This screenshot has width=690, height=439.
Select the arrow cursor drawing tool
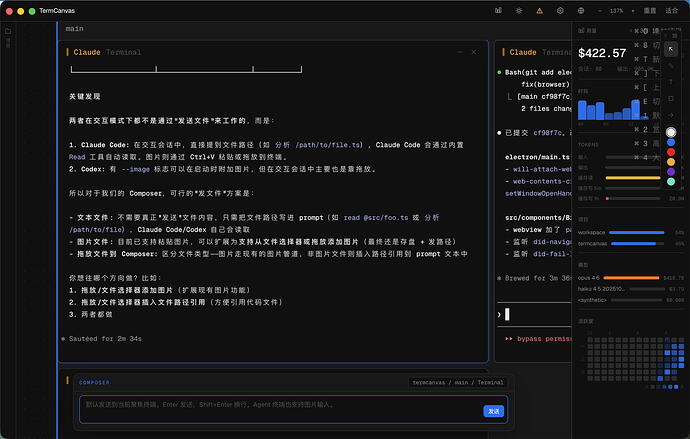[671, 49]
